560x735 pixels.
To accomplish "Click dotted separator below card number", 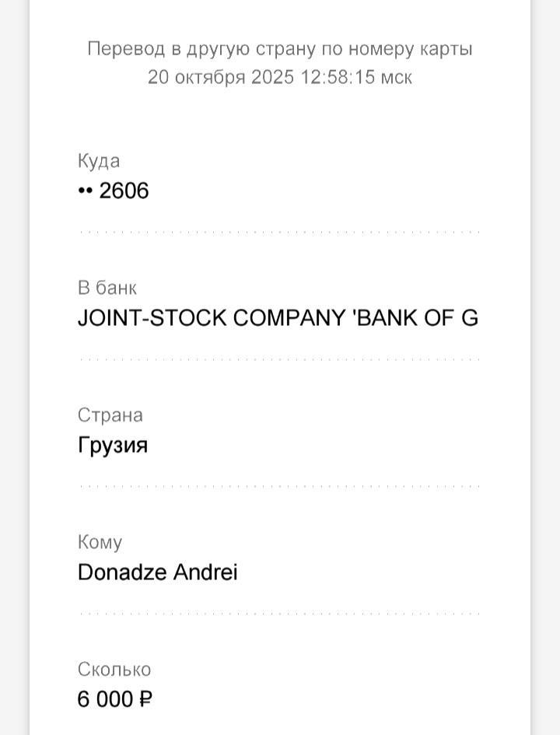I will click(x=279, y=232).
